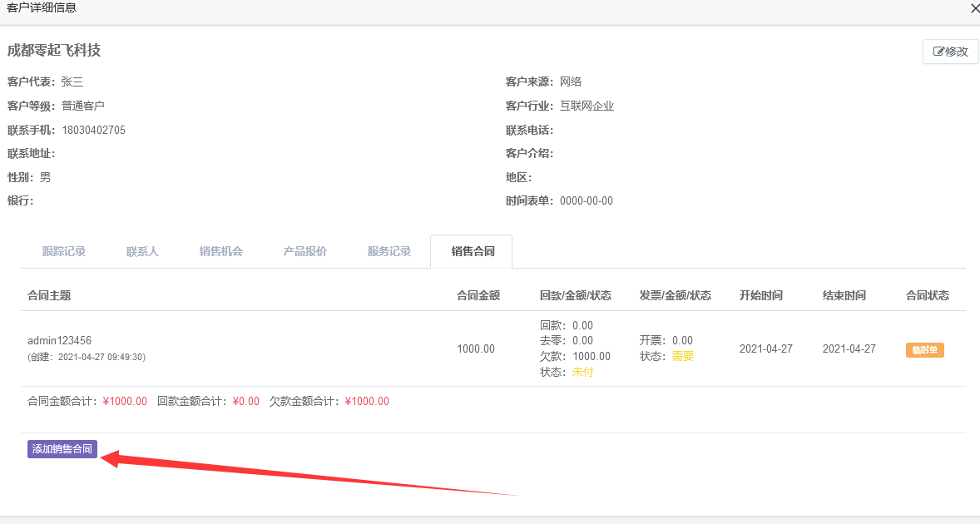This screenshot has height=524, width=980.
Task: Click the 欠款金额合计 total ¥1000.00
Action: [367, 401]
